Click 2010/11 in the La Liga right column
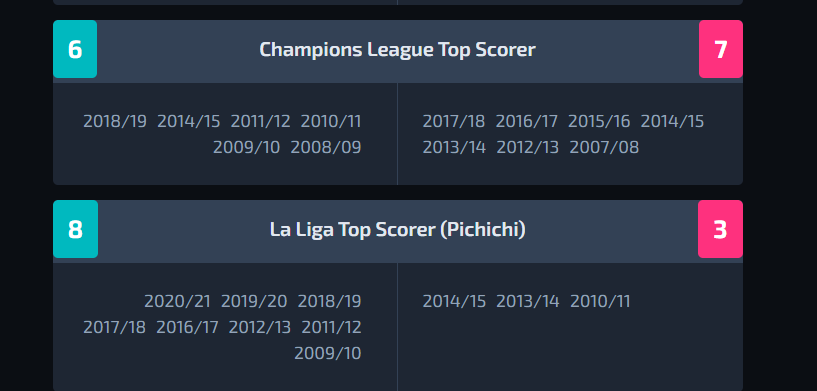This screenshot has height=391, width=817. click(x=600, y=301)
